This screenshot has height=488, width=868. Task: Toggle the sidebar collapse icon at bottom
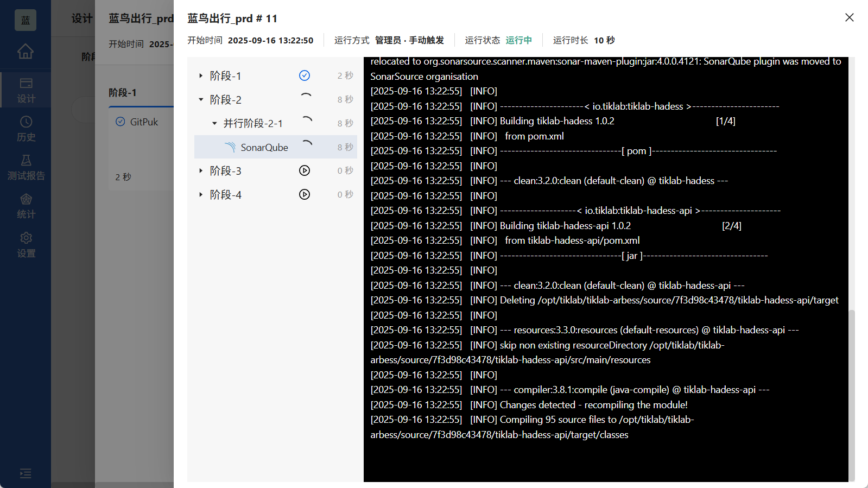pyautogui.click(x=26, y=473)
